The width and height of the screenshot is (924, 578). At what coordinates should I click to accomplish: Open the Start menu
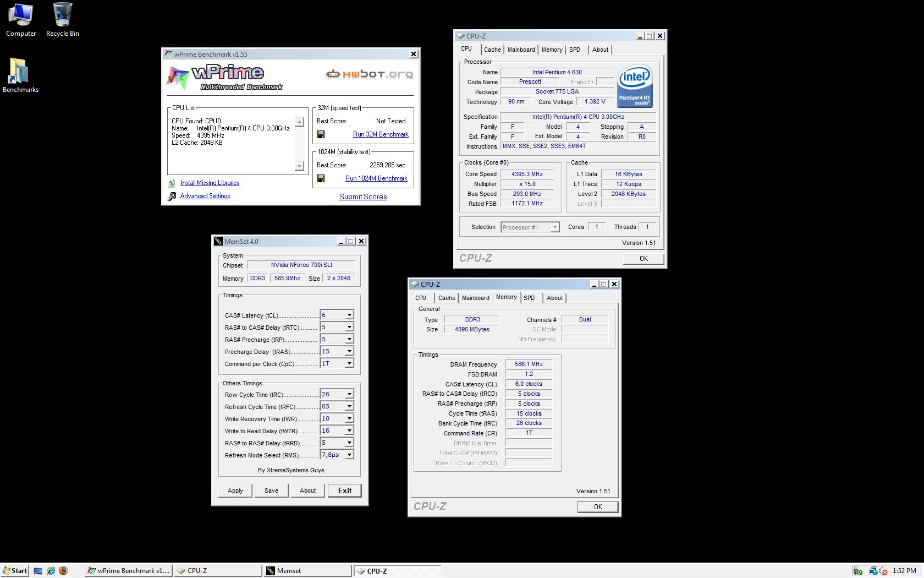pyautogui.click(x=15, y=571)
